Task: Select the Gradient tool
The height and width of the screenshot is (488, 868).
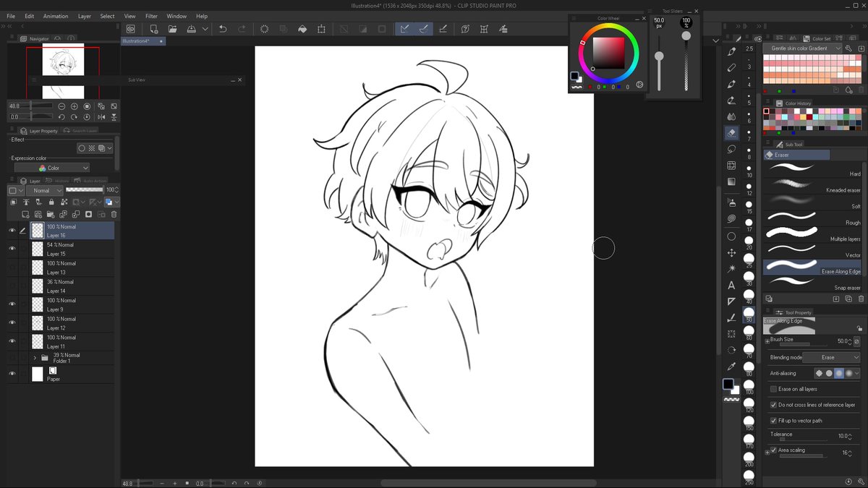Action: [x=731, y=181]
